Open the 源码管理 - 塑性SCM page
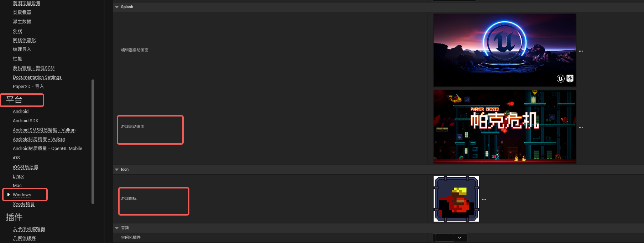This screenshot has height=243, width=644. [x=33, y=68]
